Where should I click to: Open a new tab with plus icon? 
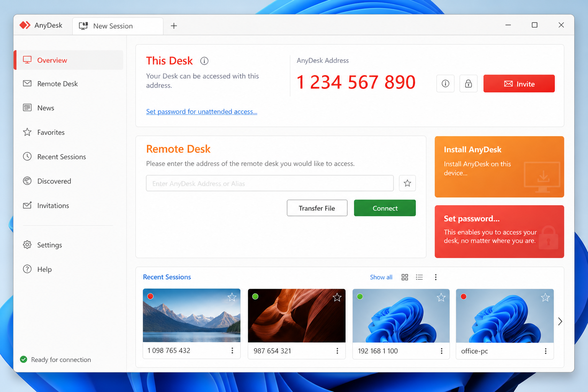(x=174, y=26)
